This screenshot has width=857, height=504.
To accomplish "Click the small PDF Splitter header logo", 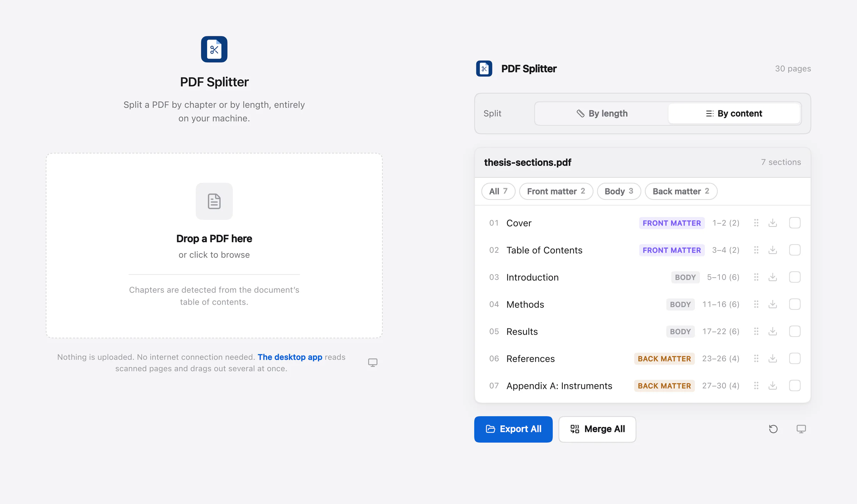I will tap(484, 69).
